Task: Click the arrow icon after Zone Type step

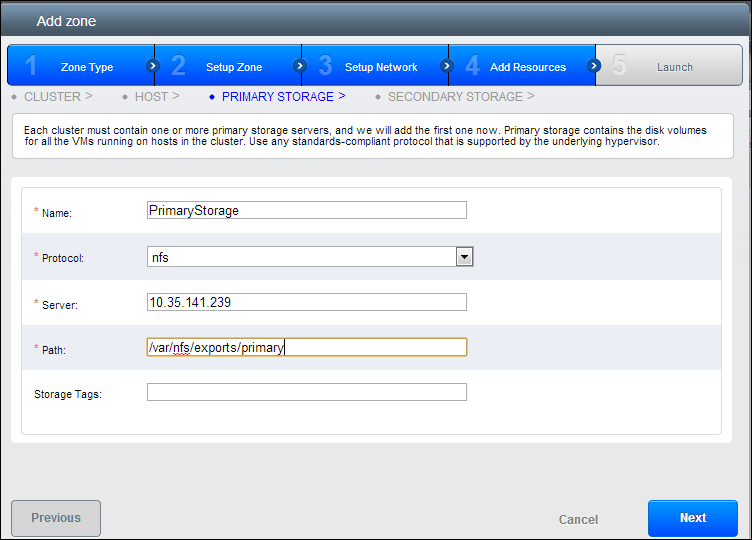Action: (x=153, y=66)
